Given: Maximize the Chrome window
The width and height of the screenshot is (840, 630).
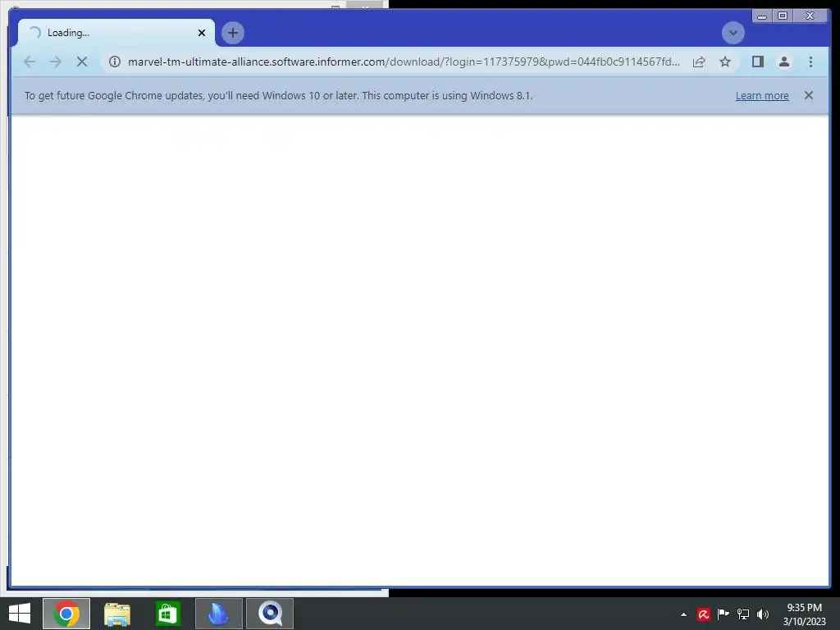Looking at the screenshot, I should [x=782, y=16].
